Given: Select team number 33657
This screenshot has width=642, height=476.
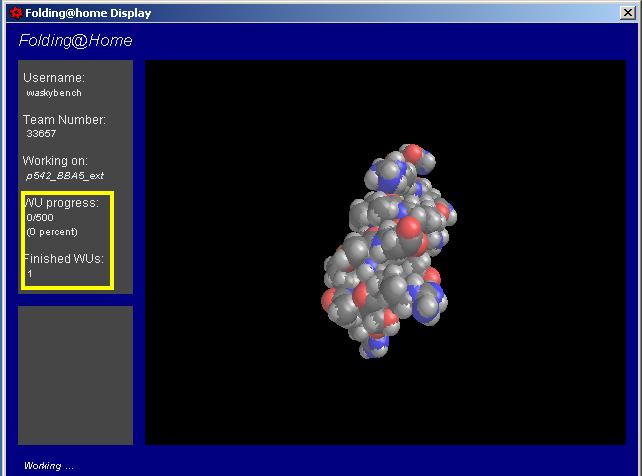Looking at the screenshot, I should coord(41,133).
